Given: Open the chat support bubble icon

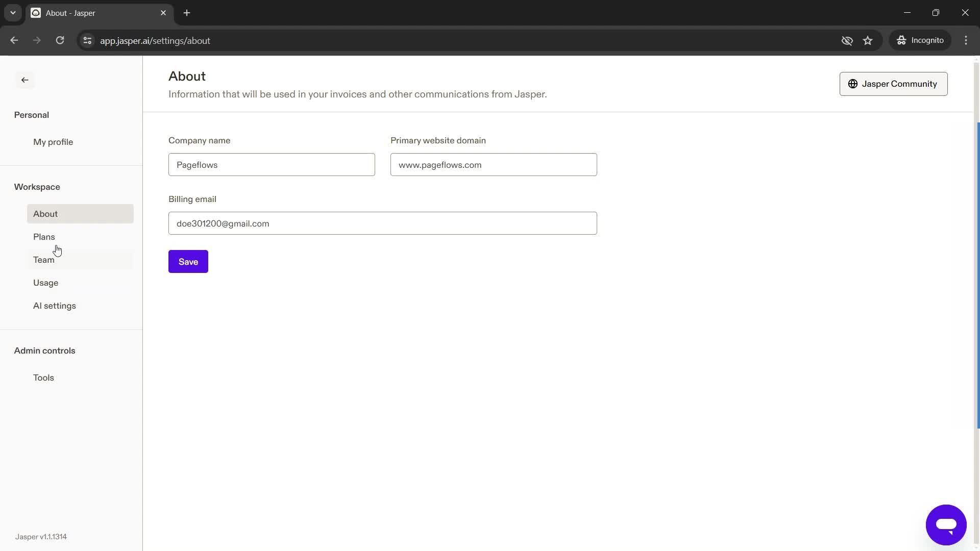Looking at the screenshot, I should pos(946,525).
